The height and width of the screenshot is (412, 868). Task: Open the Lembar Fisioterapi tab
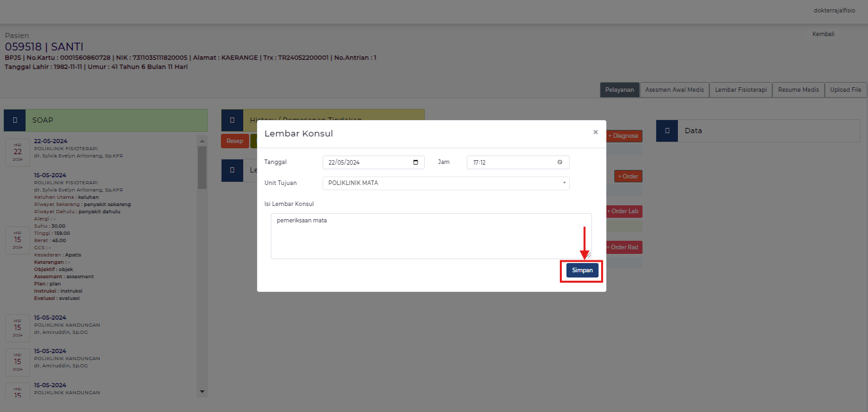pyautogui.click(x=741, y=90)
